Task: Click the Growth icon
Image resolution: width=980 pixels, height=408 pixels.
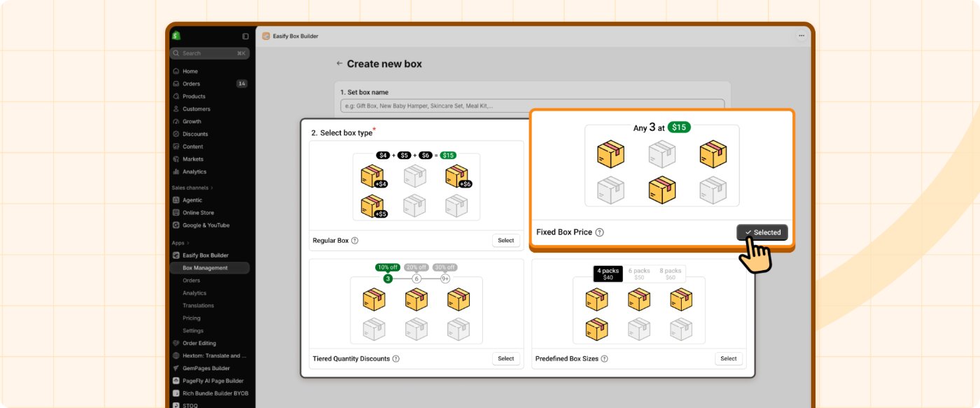Action: pyautogui.click(x=176, y=122)
